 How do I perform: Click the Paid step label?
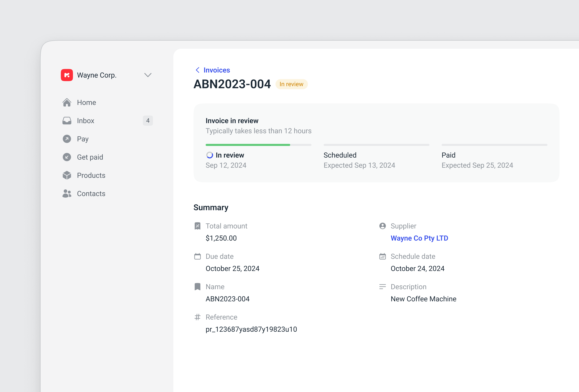pos(448,155)
